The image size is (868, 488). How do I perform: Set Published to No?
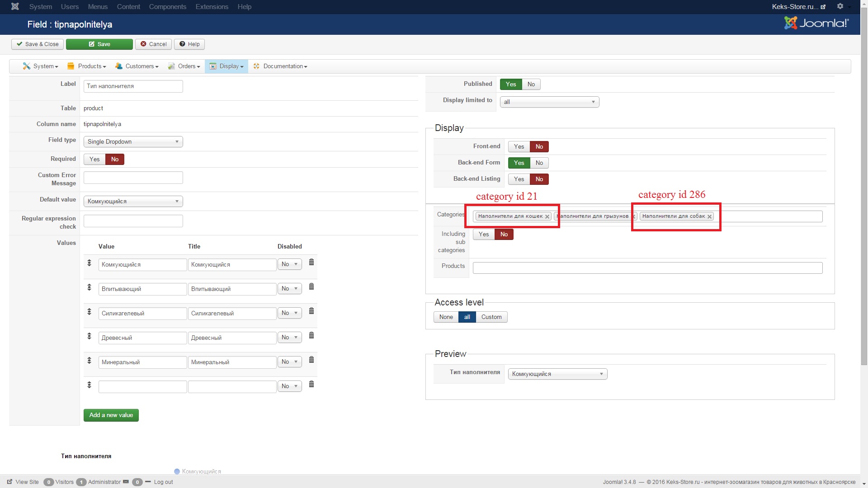point(531,84)
